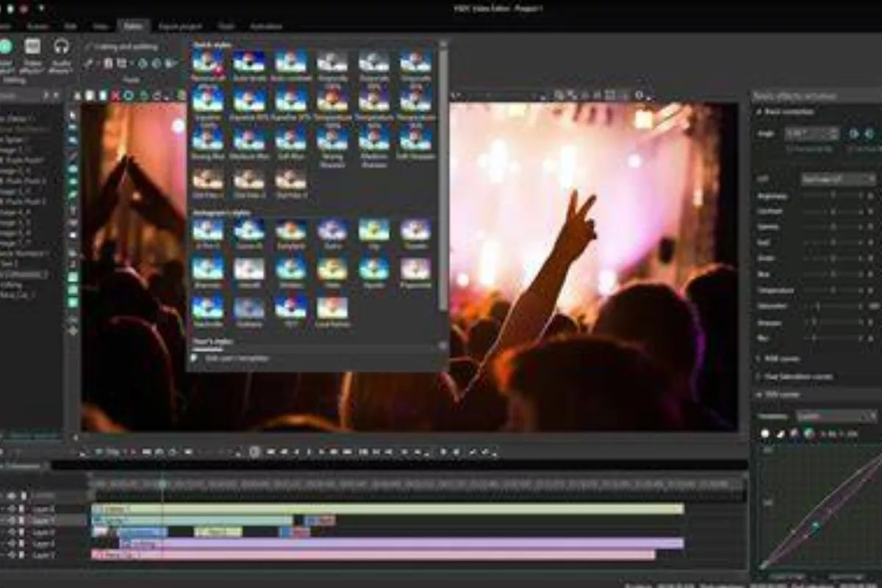This screenshot has width=882, height=588.
Task: Click the Cutting and splitting tool
Action: [x=121, y=46]
